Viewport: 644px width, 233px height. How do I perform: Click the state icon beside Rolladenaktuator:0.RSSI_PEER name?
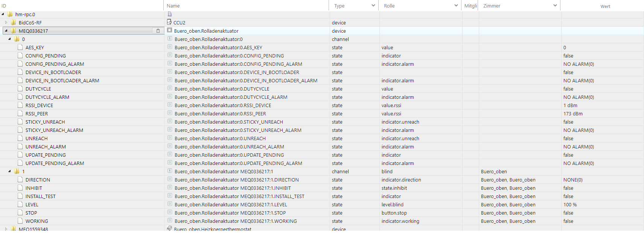pyautogui.click(x=170, y=113)
